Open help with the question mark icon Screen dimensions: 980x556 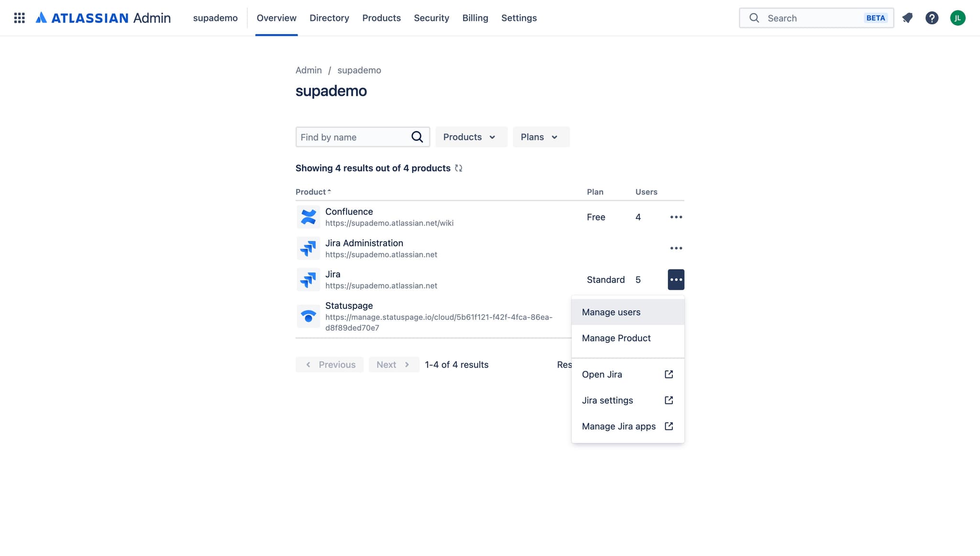click(932, 18)
